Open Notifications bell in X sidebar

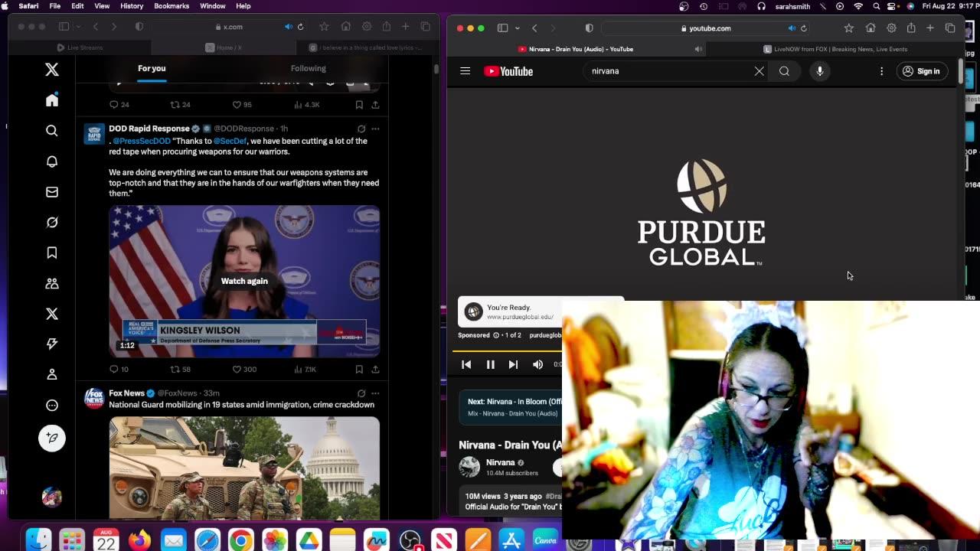(x=52, y=161)
